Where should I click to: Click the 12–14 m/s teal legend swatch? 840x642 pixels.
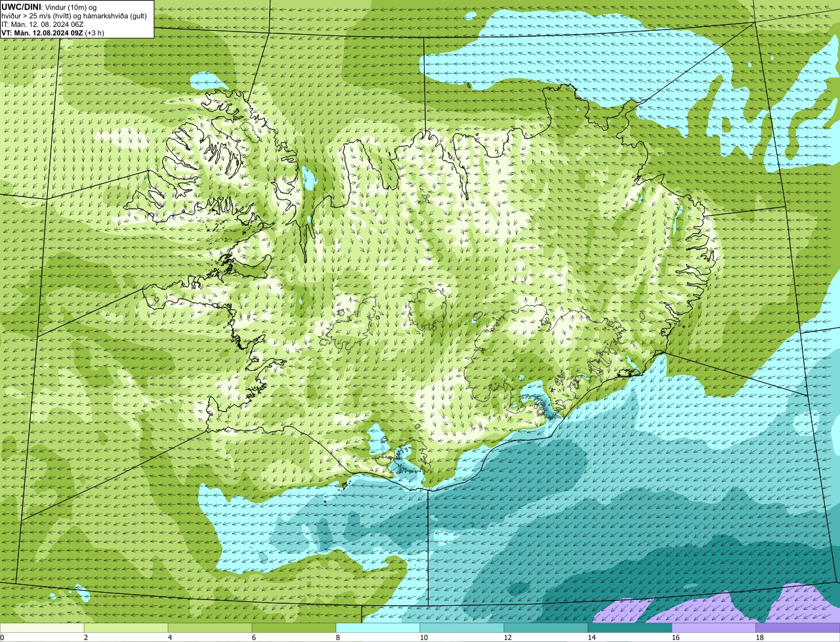pyautogui.click(x=546, y=628)
